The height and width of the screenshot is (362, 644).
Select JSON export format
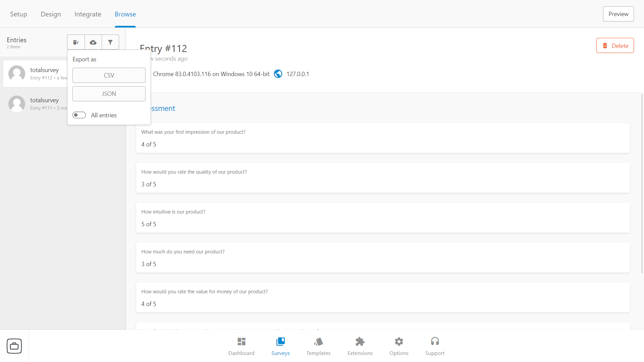pyautogui.click(x=109, y=93)
